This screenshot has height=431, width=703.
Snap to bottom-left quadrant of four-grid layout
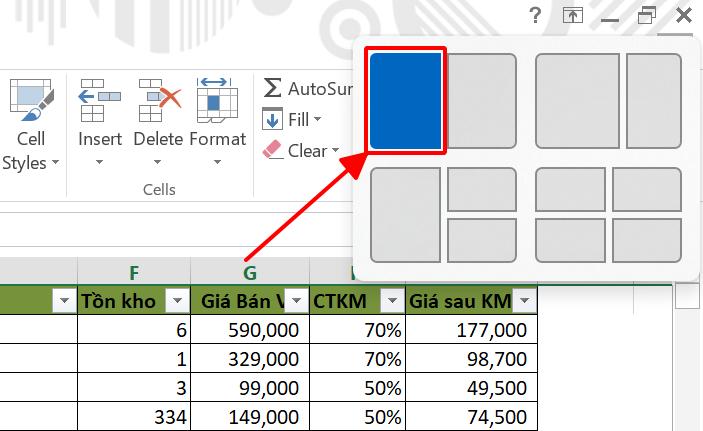[x=571, y=240]
